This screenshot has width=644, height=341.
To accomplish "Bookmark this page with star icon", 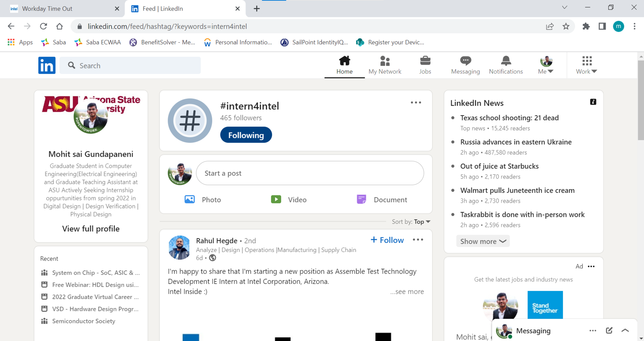I will [x=566, y=26].
